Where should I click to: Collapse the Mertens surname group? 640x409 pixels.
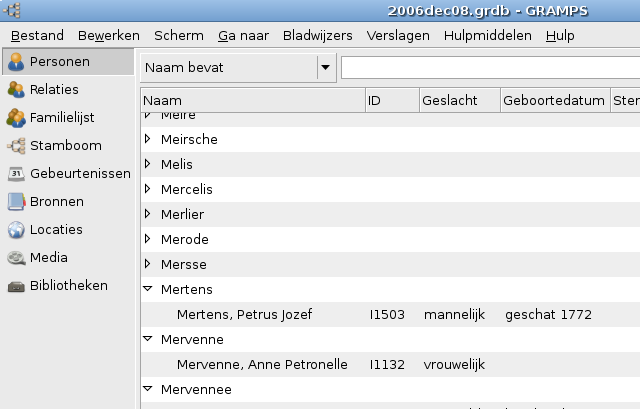[x=148, y=290]
